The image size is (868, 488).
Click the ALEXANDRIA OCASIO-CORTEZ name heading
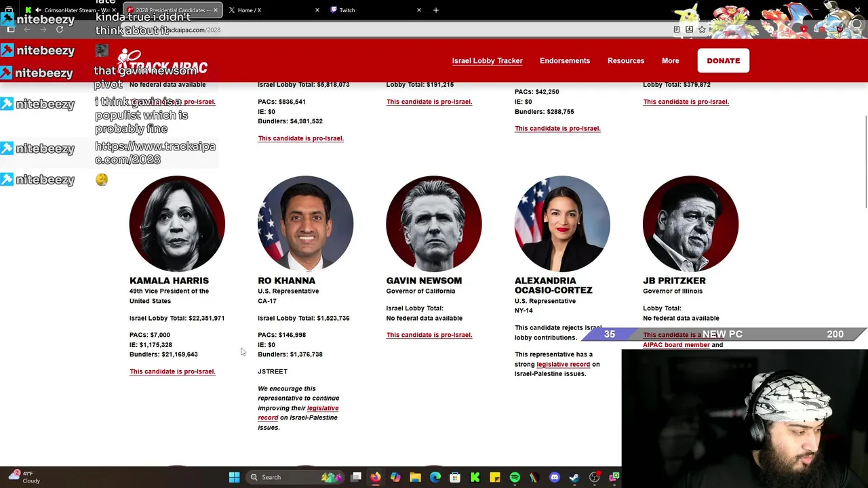pos(553,285)
